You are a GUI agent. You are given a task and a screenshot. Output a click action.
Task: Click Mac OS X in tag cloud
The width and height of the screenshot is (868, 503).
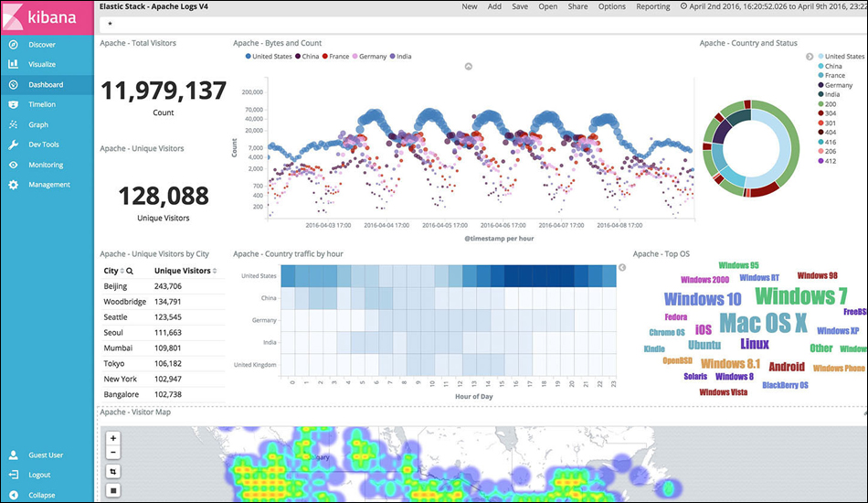[x=763, y=323]
